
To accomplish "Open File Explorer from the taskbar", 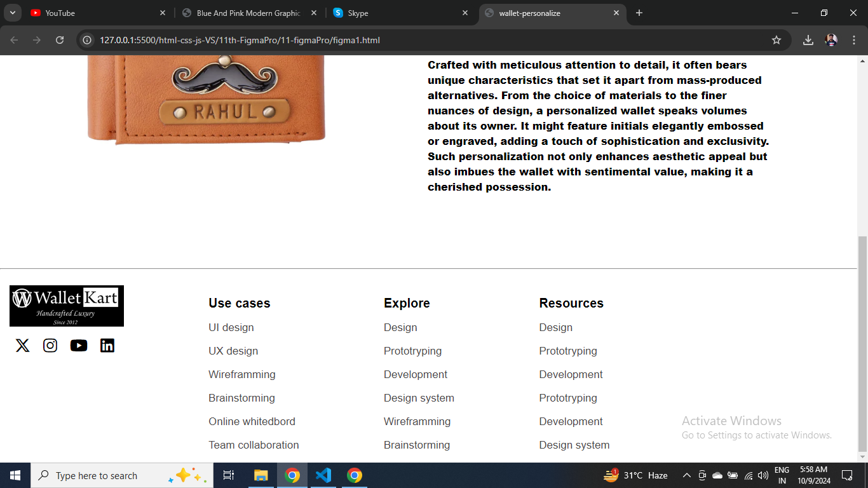I will (261, 475).
